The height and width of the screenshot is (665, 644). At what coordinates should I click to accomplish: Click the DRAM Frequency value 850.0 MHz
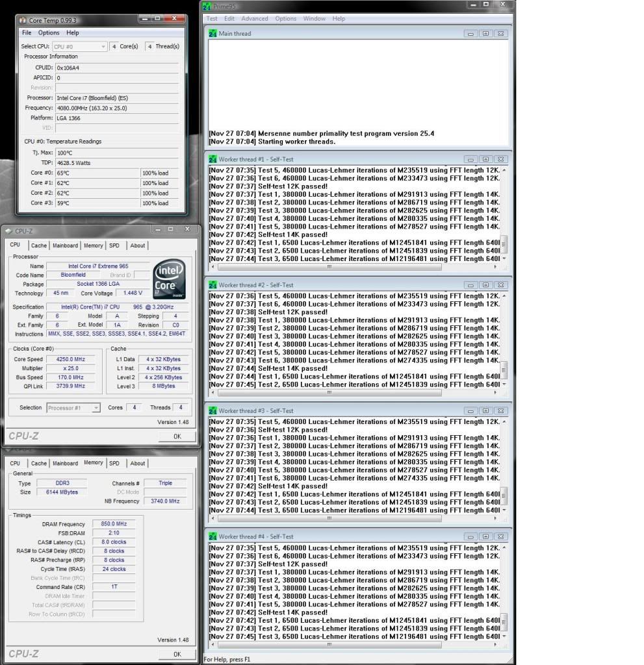[x=114, y=524]
